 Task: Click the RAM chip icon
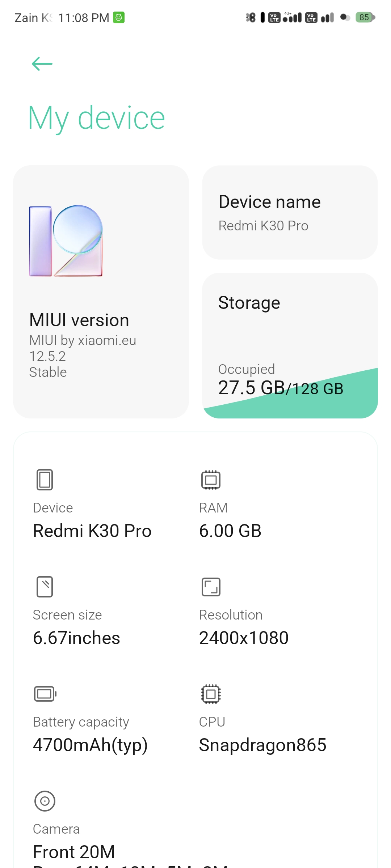point(211,480)
